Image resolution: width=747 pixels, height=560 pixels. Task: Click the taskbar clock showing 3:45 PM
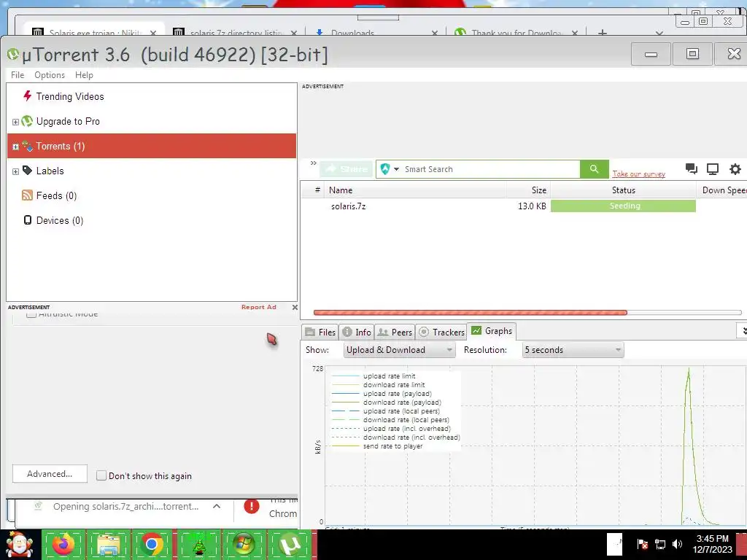712,544
